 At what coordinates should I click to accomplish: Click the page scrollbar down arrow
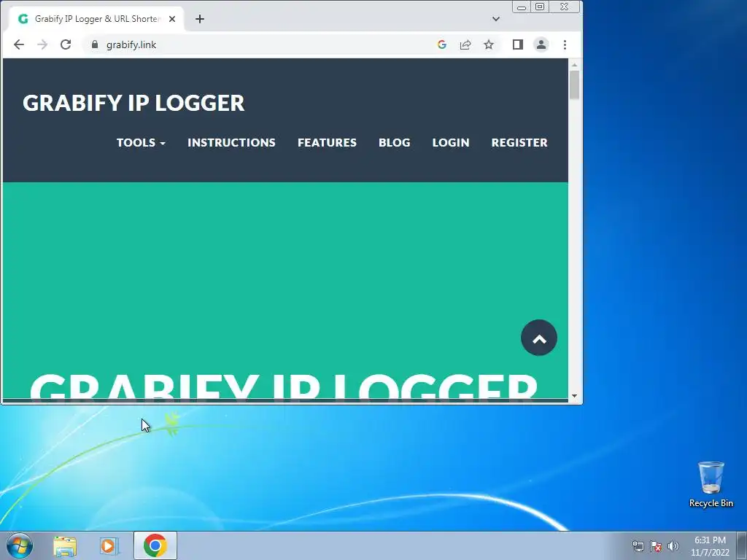[575, 396]
